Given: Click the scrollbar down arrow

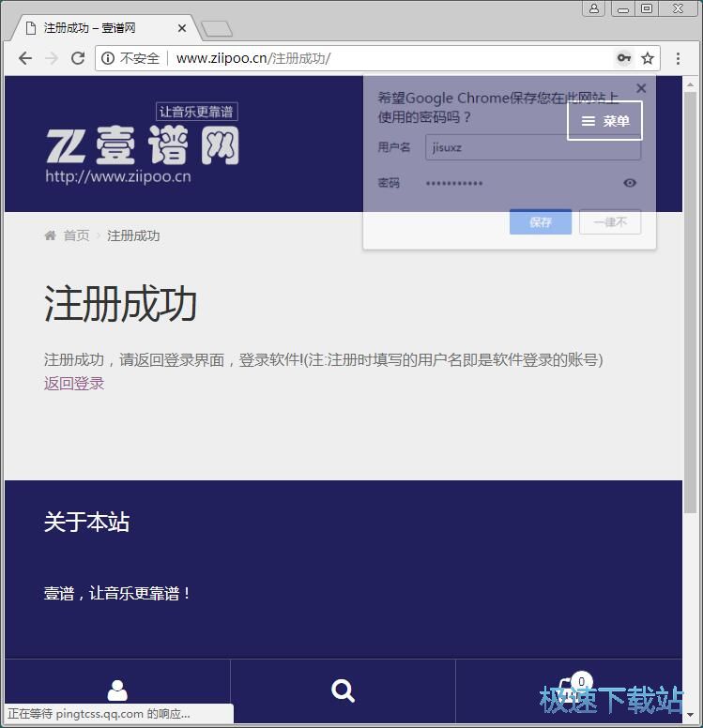Looking at the screenshot, I should click(x=690, y=714).
